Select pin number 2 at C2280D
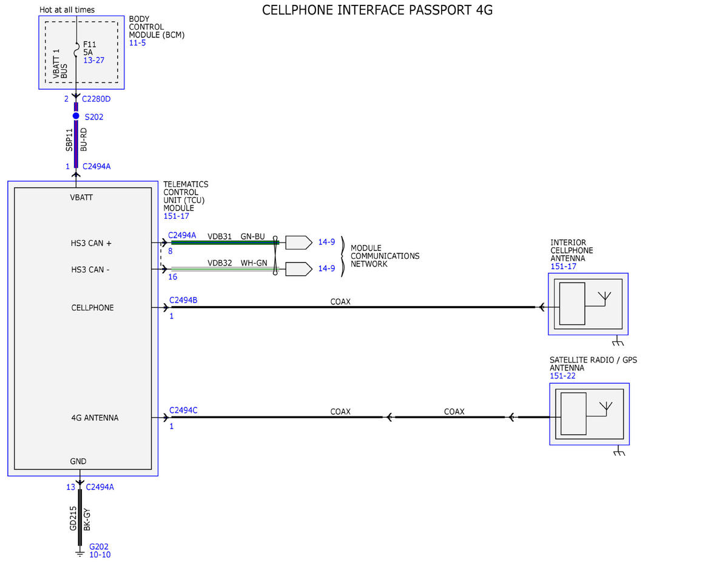The height and width of the screenshot is (562, 728). tap(66, 98)
